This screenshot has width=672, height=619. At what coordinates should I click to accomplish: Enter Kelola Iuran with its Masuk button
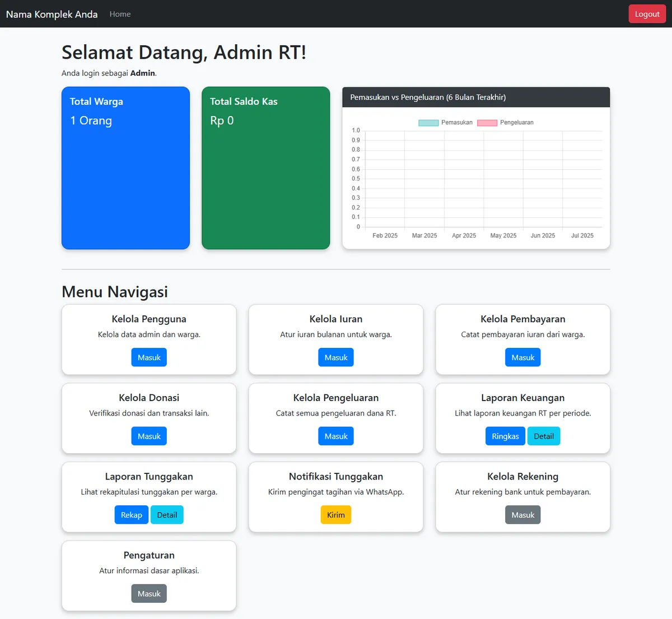coord(336,357)
